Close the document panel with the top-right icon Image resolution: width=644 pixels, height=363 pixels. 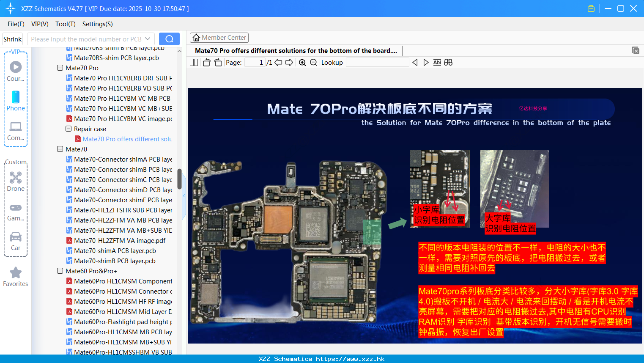click(x=635, y=50)
